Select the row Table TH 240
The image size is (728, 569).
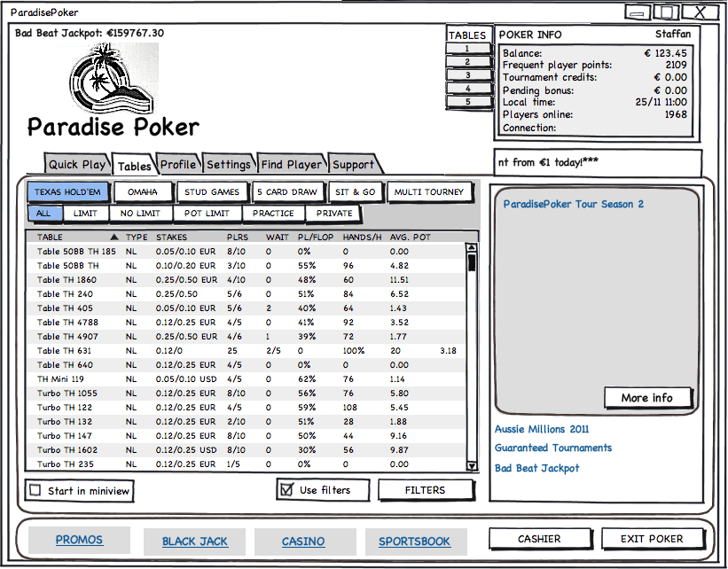(x=245, y=293)
